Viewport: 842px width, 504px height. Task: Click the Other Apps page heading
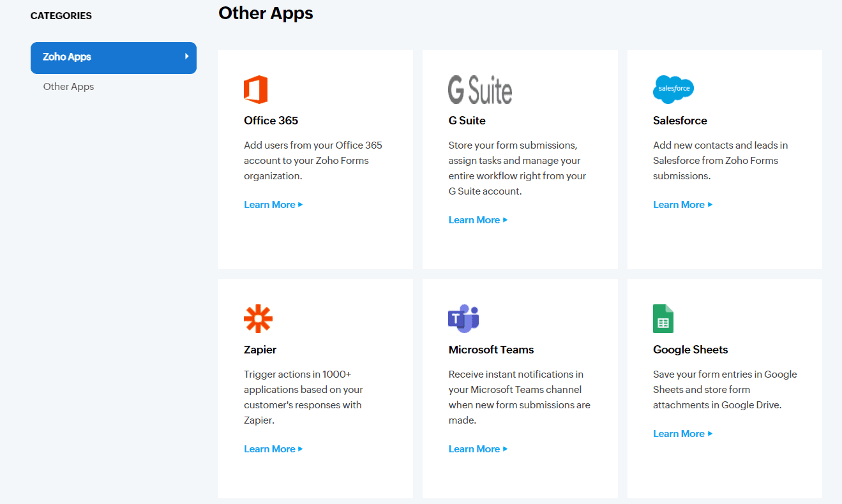[266, 13]
